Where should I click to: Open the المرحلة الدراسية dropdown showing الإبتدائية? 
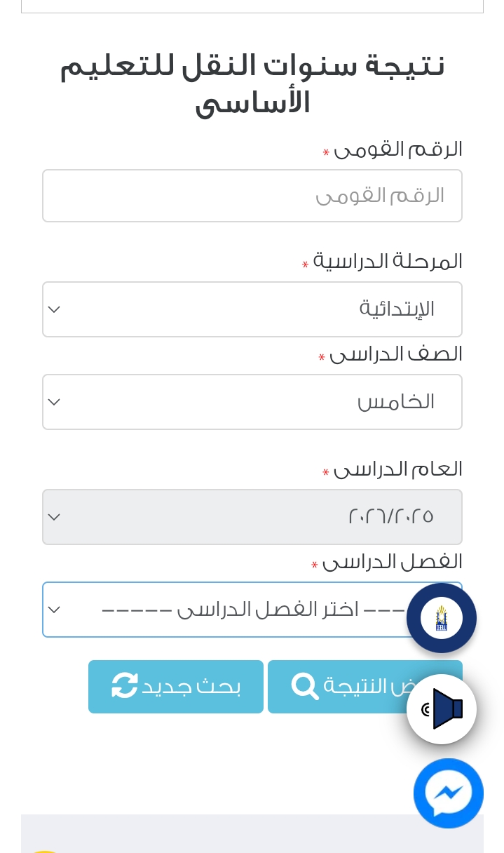click(x=252, y=309)
